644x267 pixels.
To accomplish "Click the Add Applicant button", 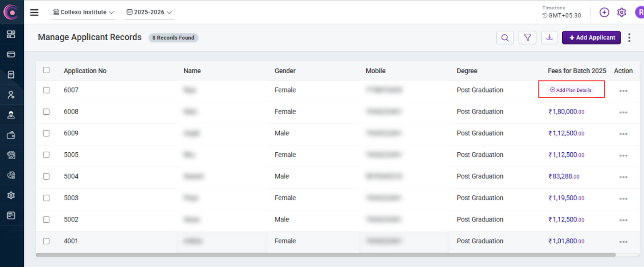I will tap(591, 38).
